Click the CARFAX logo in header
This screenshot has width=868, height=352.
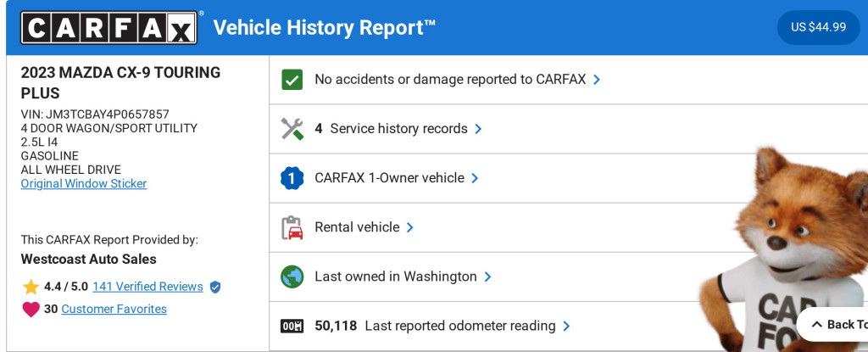click(x=110, y=27)
